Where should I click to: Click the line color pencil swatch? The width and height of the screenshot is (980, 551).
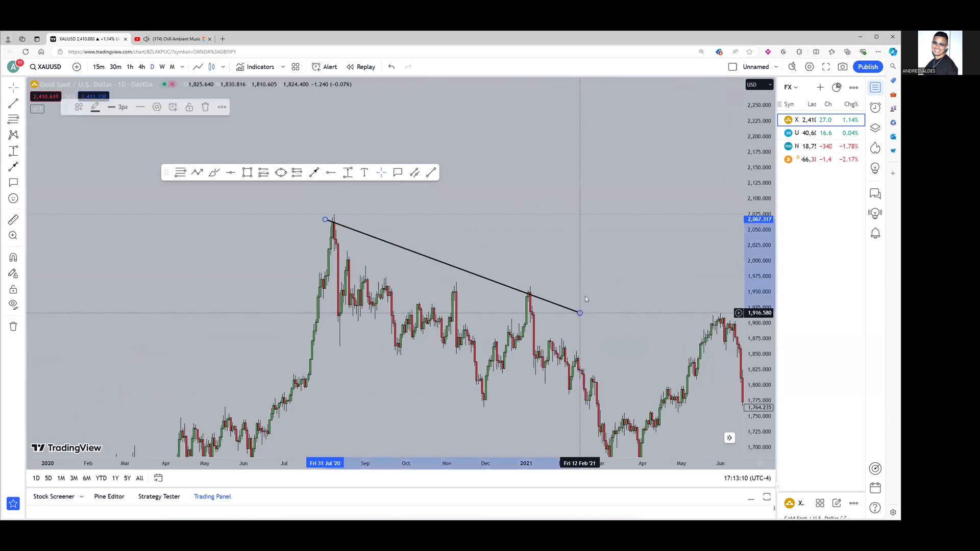[95, 107]
